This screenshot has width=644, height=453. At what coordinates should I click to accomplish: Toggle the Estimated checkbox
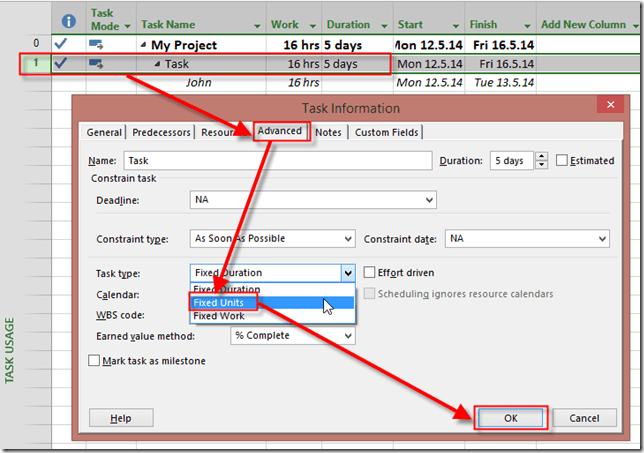562,161
